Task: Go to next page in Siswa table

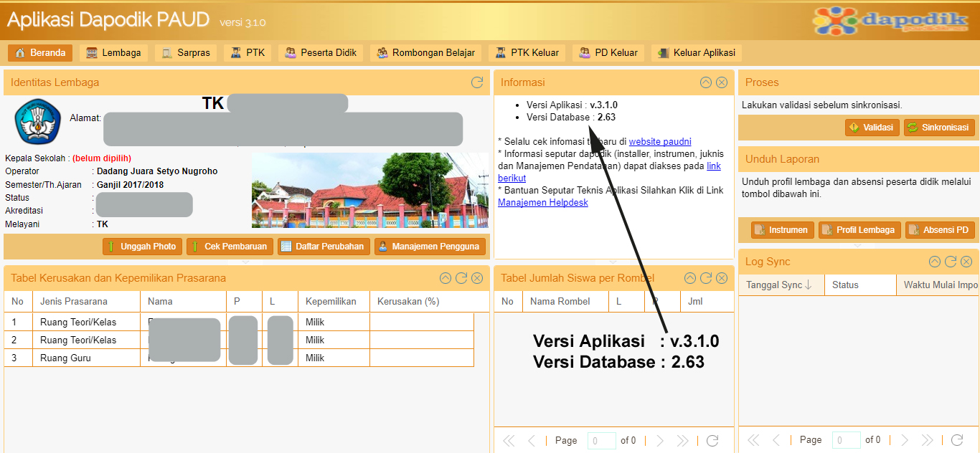Action: point(660,441)
